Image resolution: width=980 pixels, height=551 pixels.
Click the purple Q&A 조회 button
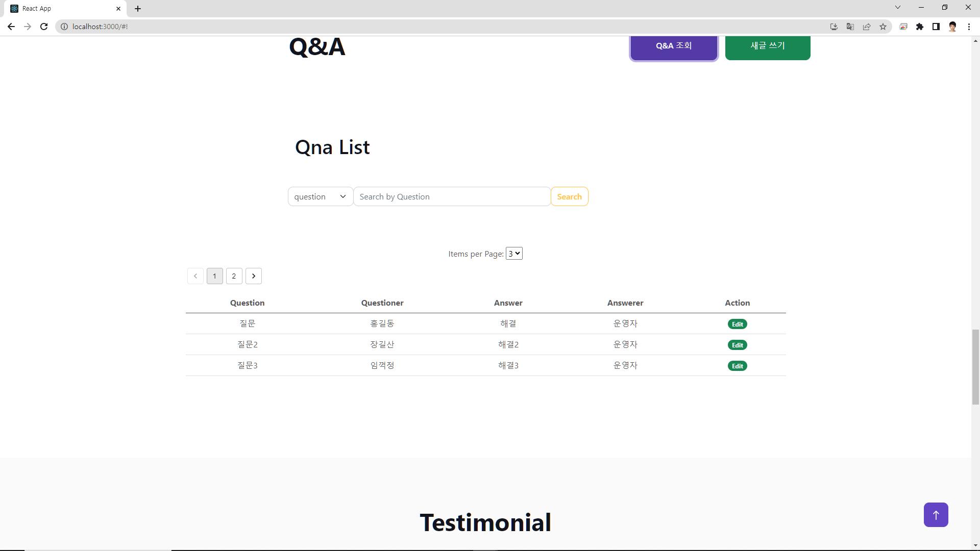pyautogui.click(x=674, y=46)
